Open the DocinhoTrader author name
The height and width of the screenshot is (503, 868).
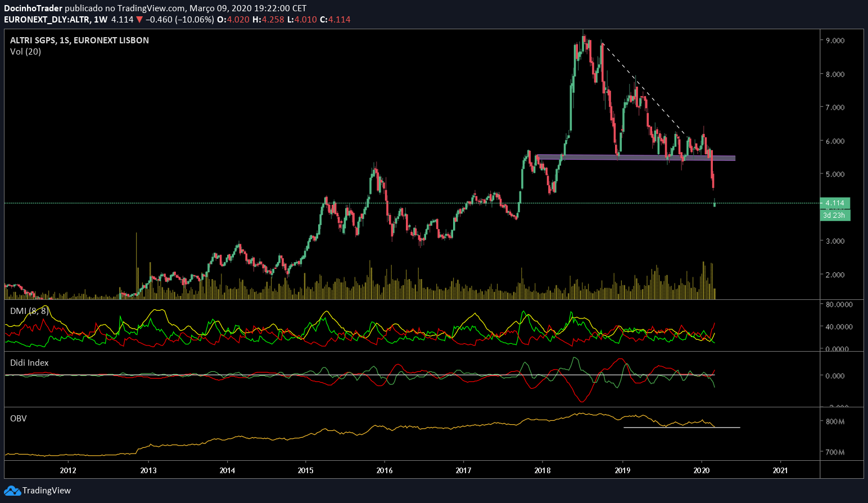tap(33, 8)
